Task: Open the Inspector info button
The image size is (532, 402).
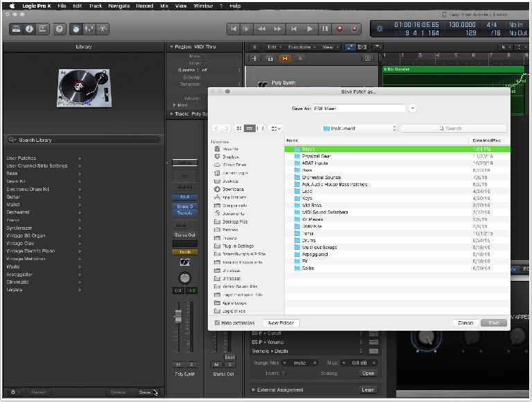Action: pos(29,29)
